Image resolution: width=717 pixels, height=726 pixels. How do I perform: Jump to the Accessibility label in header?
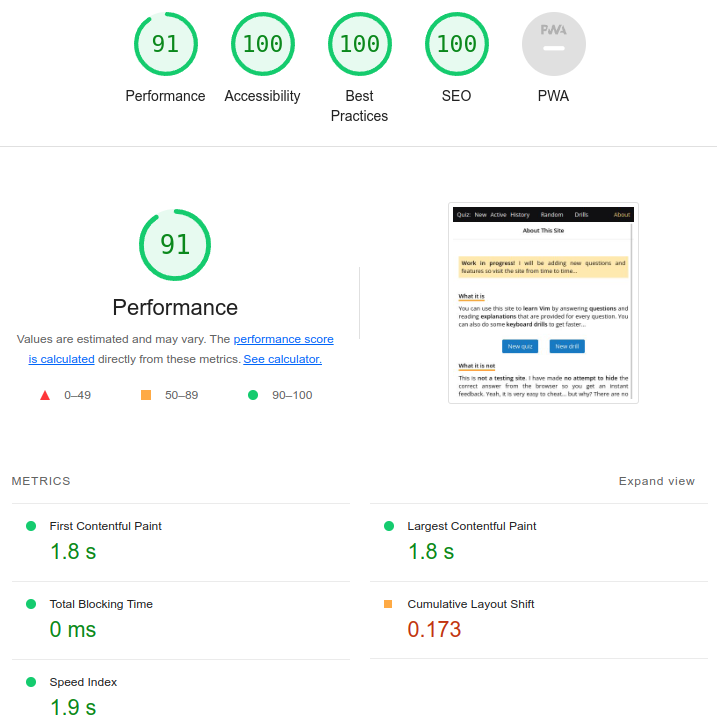point(262,96)
